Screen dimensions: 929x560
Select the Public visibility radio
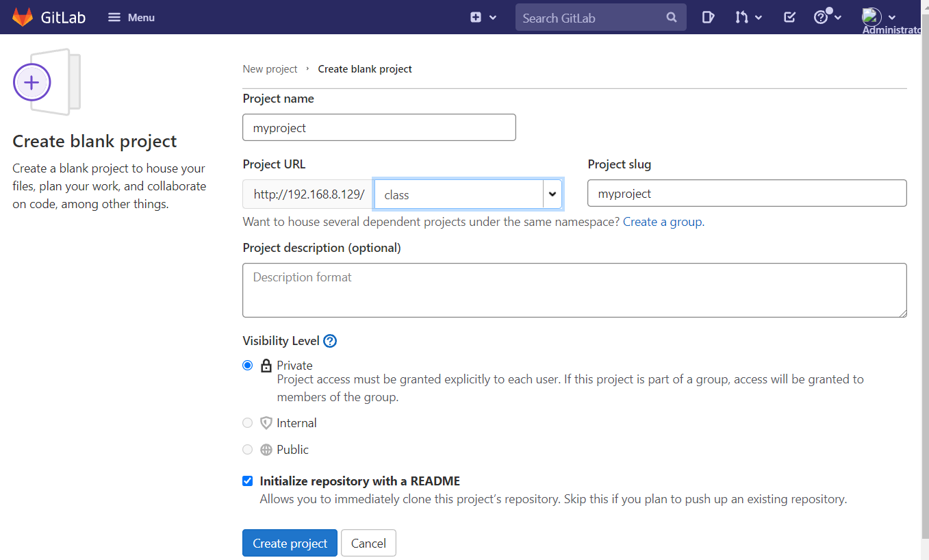248,450
